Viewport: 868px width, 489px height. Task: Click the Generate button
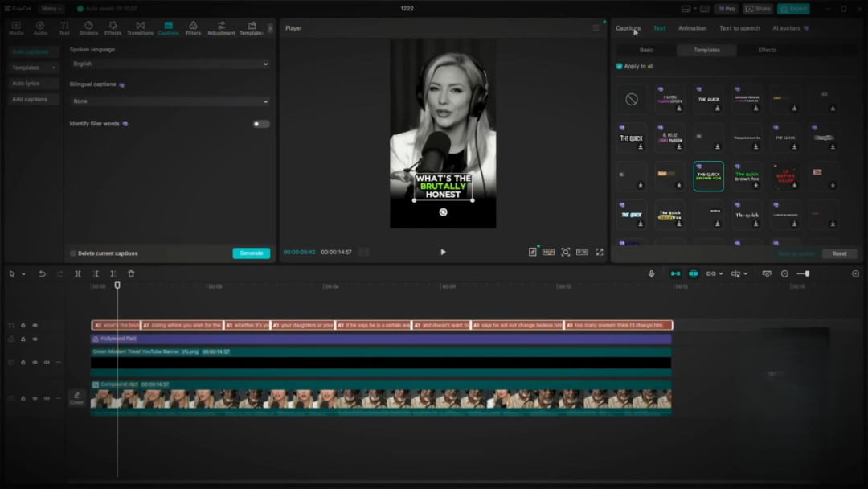[x=251, y=253]
